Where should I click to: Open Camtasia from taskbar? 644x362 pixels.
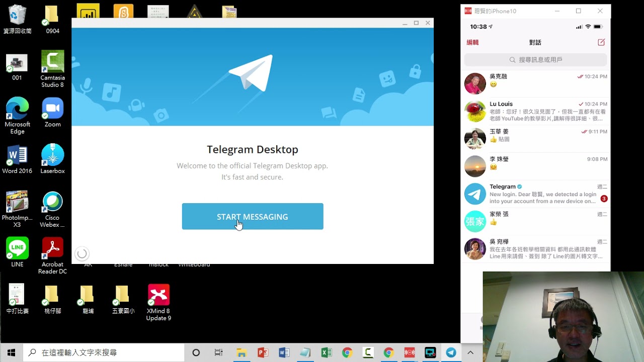tap(368, 352)
